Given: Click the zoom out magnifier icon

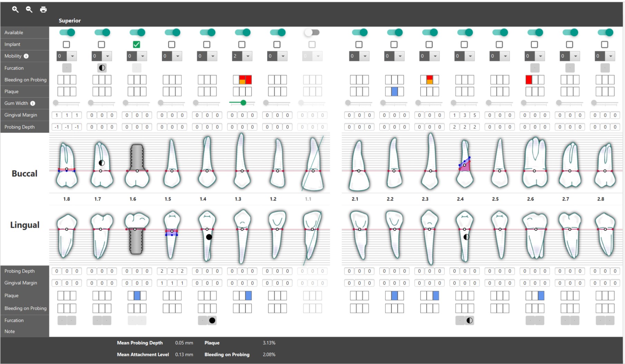Looking at the screenshot, I should [x=29, y=9].
